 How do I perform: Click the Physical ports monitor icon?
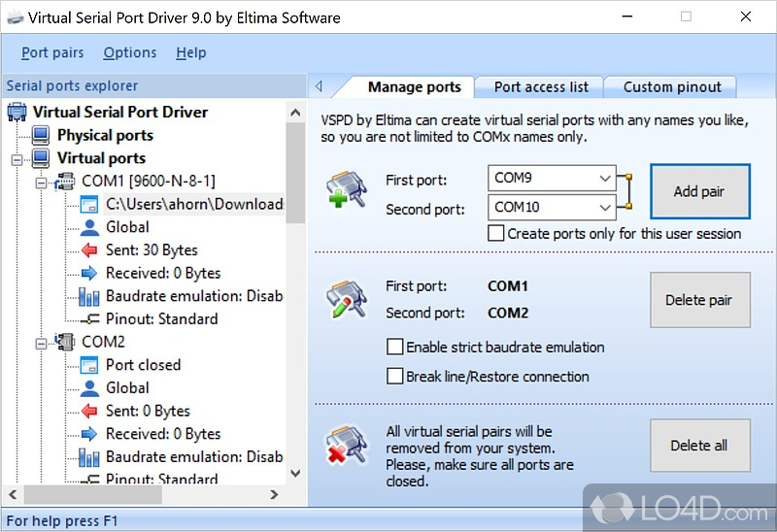[x=41, y=135]
